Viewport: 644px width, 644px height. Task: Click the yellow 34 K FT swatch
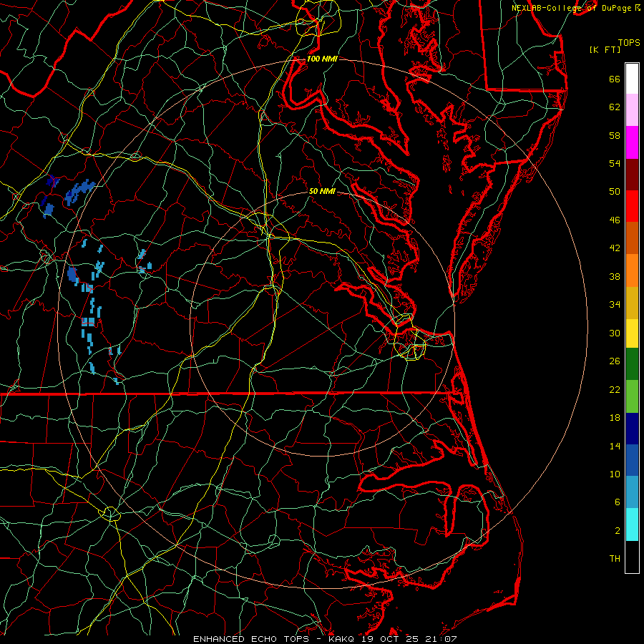[x=632, y=333]
